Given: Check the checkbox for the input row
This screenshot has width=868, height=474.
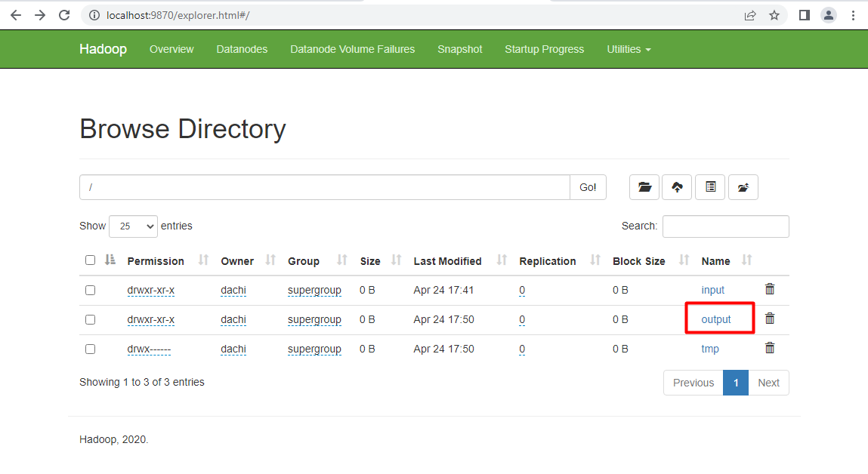Looking at the screenshot, I should click(91, 290).
